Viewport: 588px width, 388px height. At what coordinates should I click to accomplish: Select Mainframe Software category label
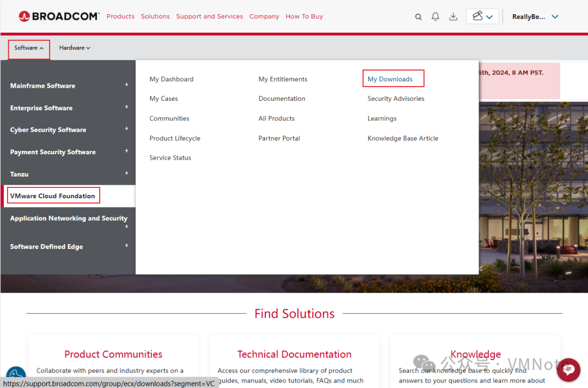click(43, 86)
